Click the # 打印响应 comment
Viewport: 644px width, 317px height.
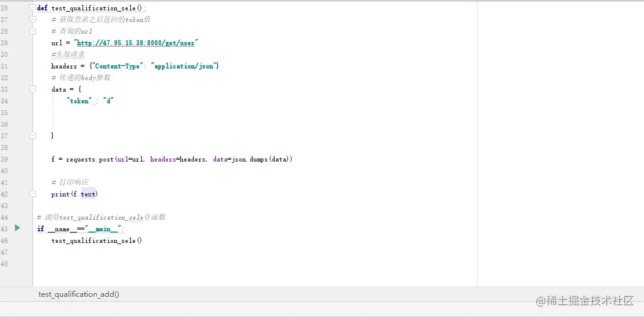70,182
